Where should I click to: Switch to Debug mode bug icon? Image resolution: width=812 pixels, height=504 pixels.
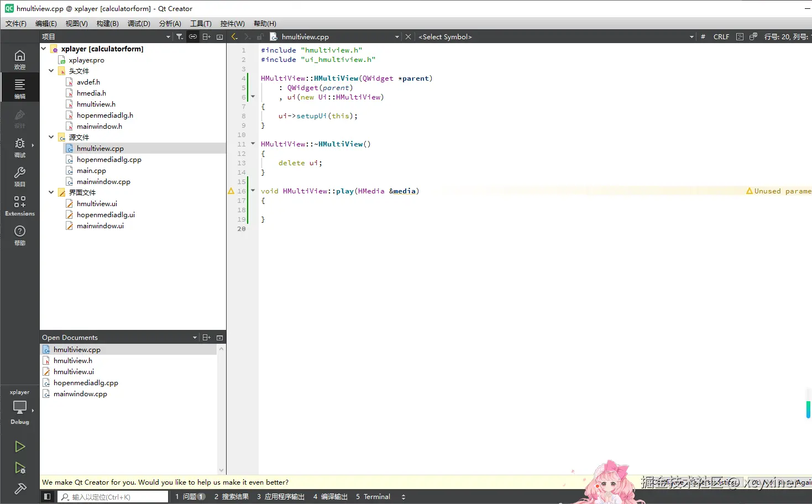click(x=20, y=147)
